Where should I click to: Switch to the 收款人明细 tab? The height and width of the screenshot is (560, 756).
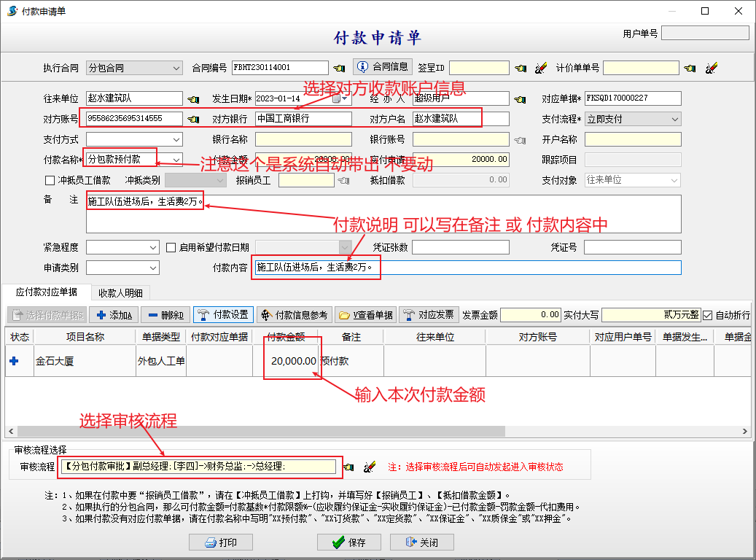pyautogui.click(x=121, y=293)
